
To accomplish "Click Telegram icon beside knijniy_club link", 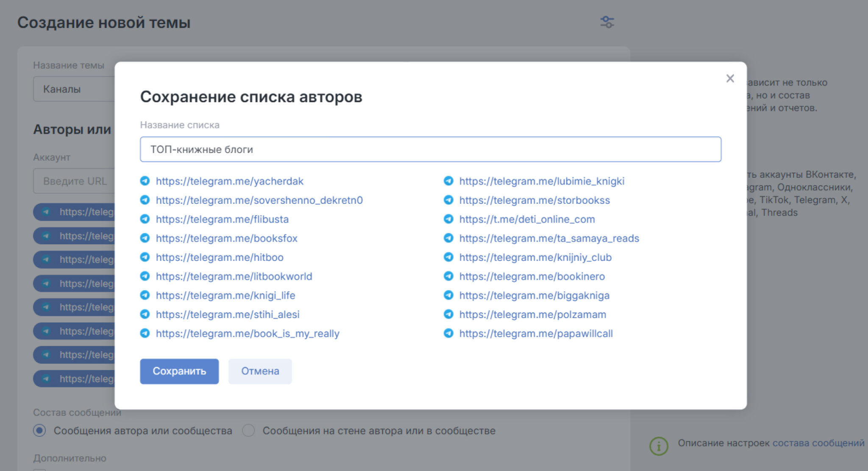I will click(448, 257).
